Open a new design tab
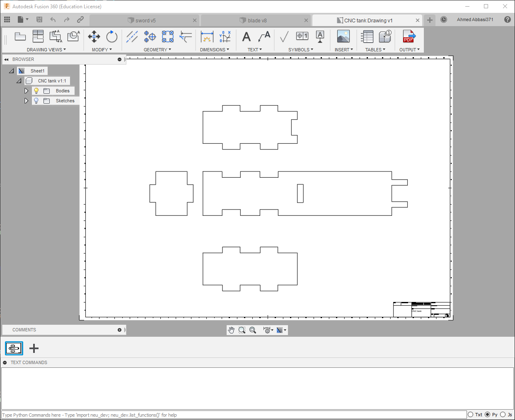Screen dimensions: 515x420 pyautogui.click(x=430, y=20)
